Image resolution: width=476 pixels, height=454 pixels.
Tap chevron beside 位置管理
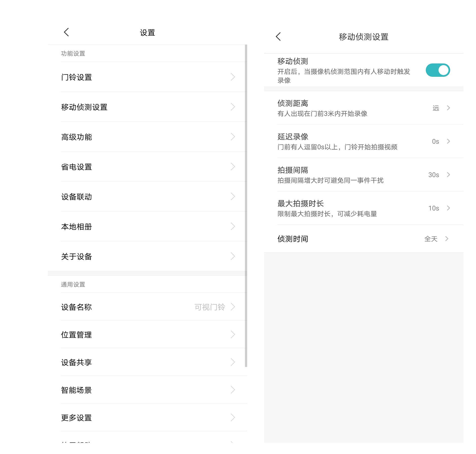tap(233, 335)
